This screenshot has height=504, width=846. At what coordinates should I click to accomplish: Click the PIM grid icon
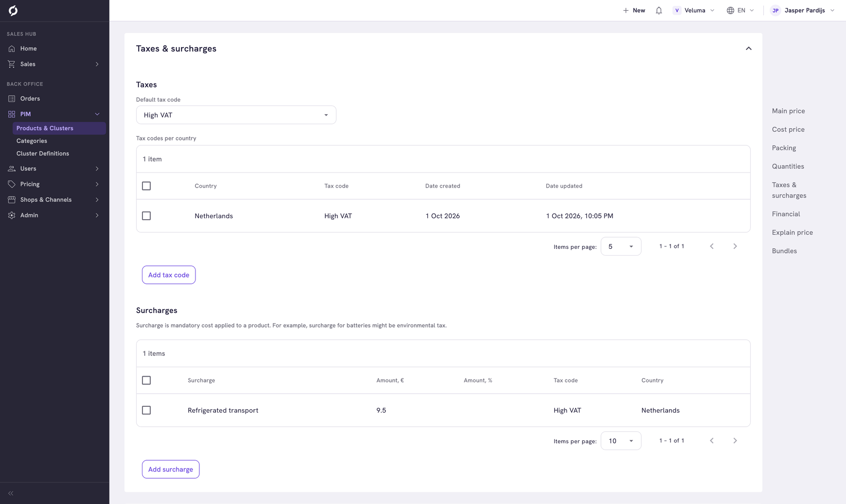12,114
